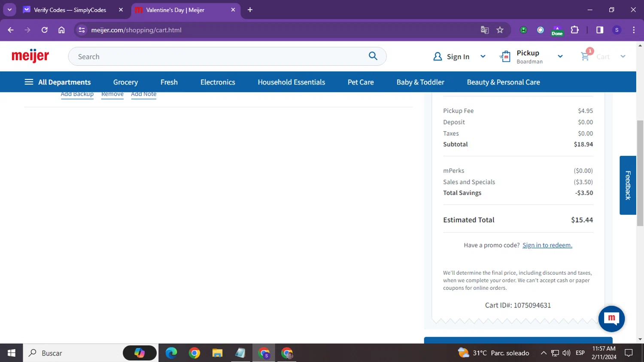Click the network icon in system tray
644x362 pixels.
coord(555,353)
